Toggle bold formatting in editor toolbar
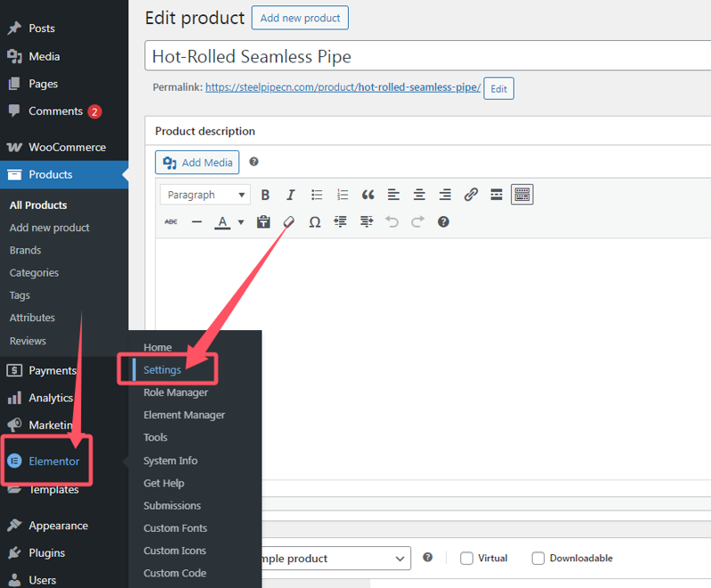 265,195
